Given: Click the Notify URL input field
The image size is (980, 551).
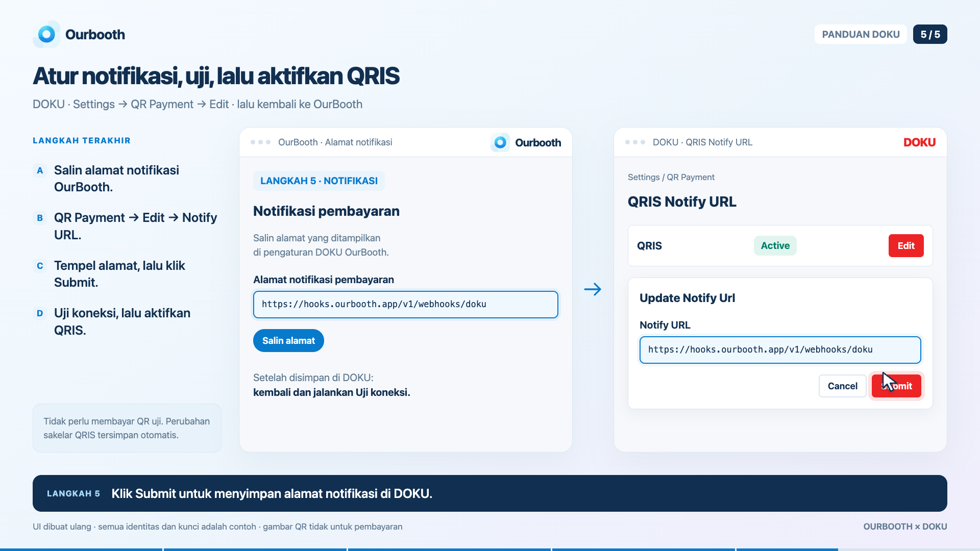Looking at the screenshot, I should tap(780, 350).
